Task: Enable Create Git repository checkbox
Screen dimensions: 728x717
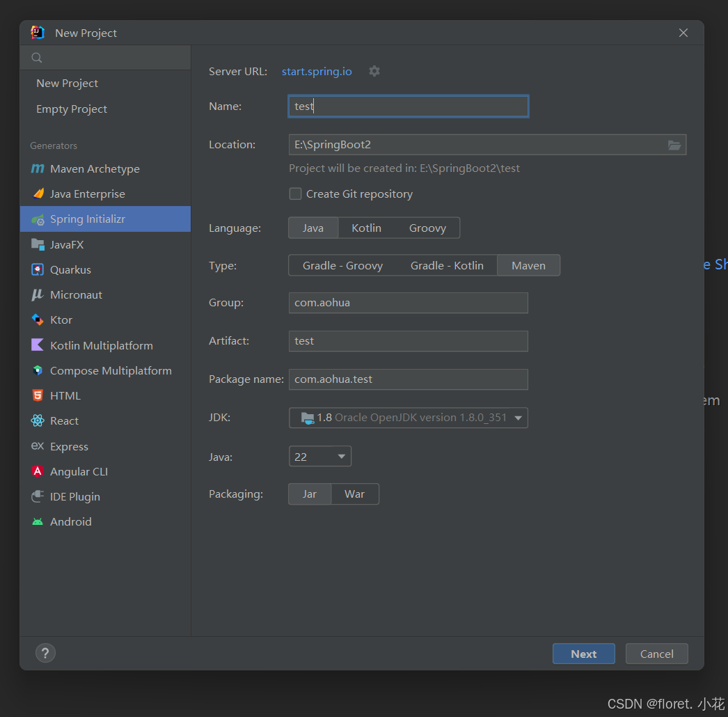Action: click(295, 194)
